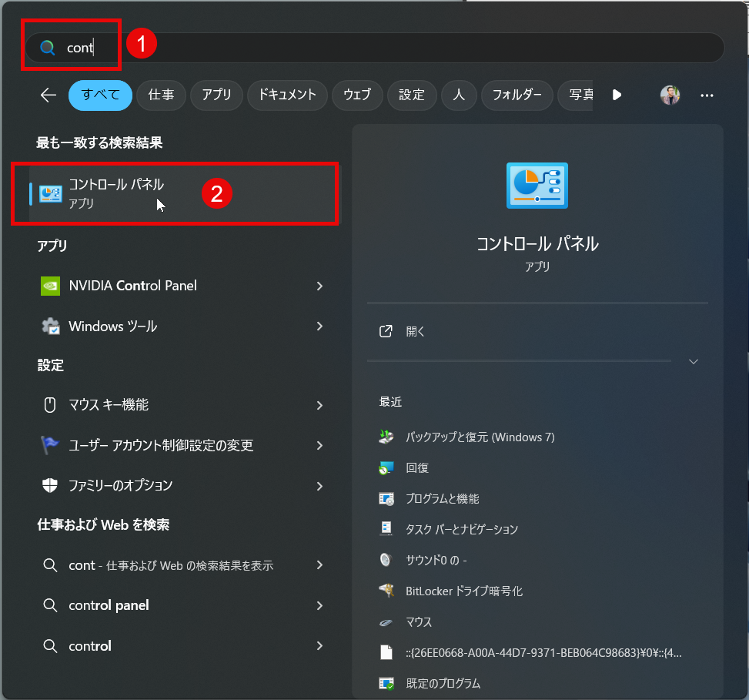Screen dimensions: 749x700
Task: Switch to the ウェブ filter tab
Action: (x=357, y=95)
